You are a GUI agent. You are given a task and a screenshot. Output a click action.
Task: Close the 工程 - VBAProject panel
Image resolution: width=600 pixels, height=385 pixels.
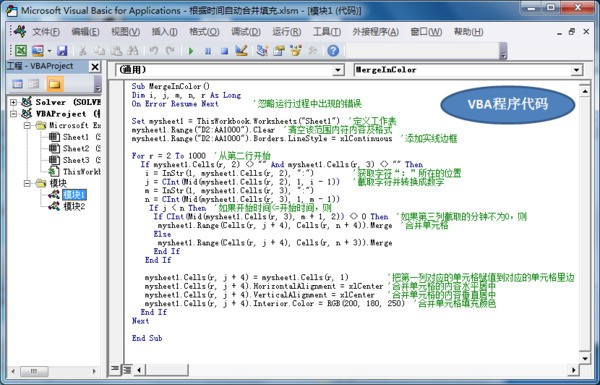tap(95, 67)
